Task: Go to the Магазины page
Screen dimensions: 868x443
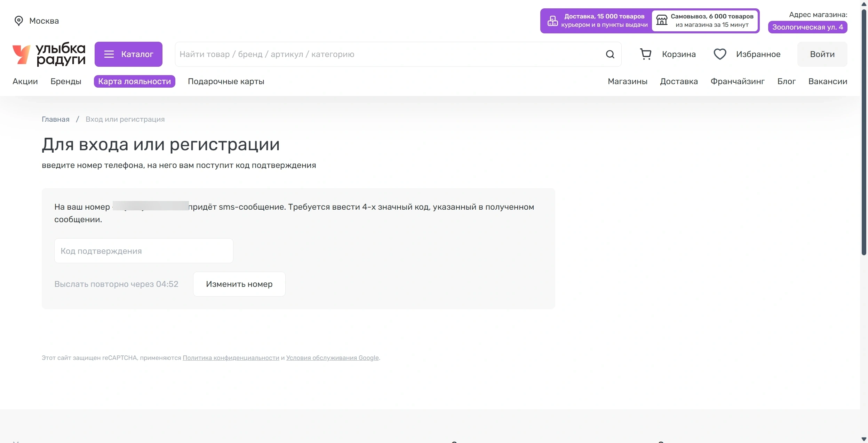Action: point(628,81)
